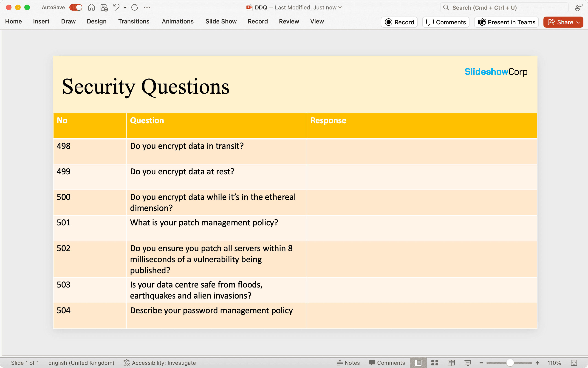Click cell 500 in table
This screenshot has width=588, height=368.
click(90, 202)
